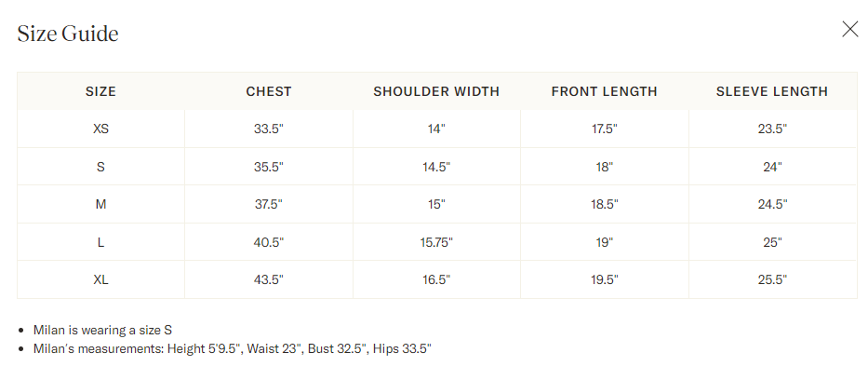The height and width of the screenshot is (380, 868).
Task: Click the SIZE column header
Action: point(100,91)
